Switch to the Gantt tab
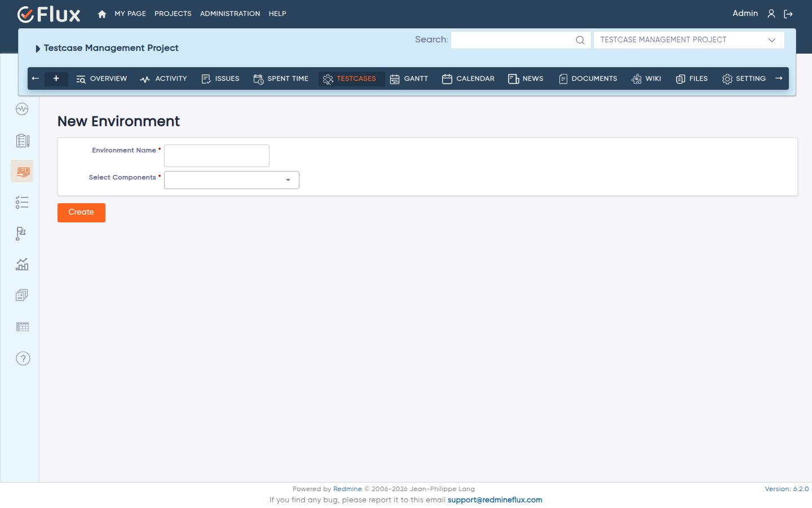812x508 pixels. [409, 79]
